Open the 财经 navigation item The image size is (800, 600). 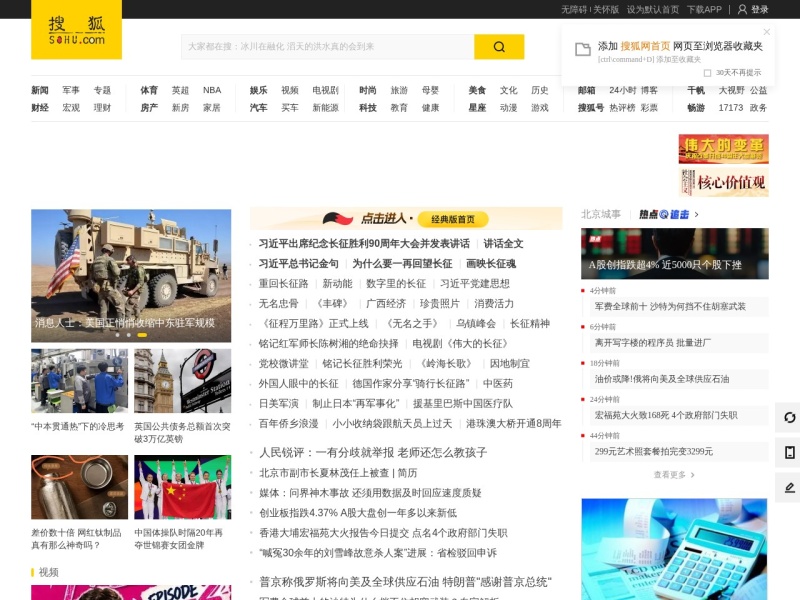(40, 108)
